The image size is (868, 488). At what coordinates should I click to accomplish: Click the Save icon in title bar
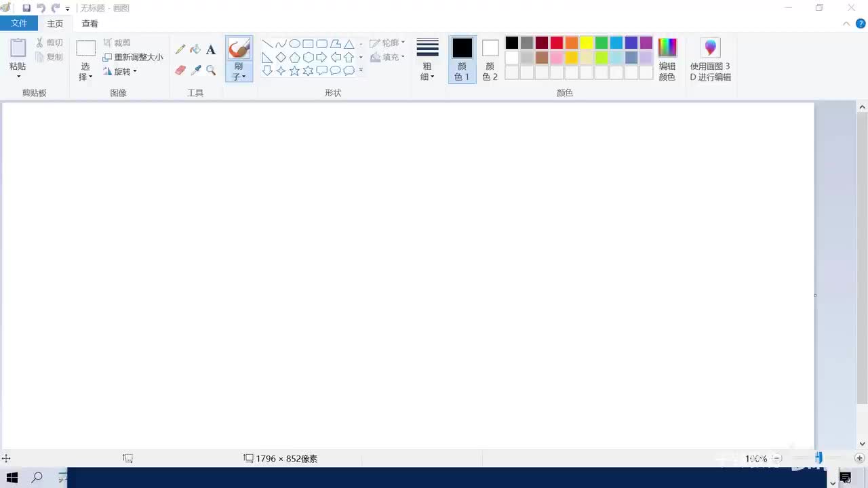coord(26,8)
